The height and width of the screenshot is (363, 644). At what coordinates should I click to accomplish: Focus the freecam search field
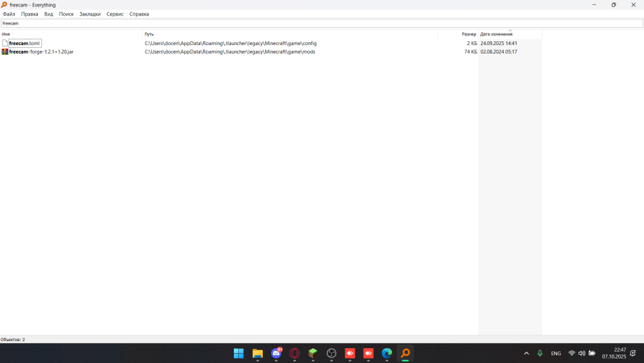[321, 23]
